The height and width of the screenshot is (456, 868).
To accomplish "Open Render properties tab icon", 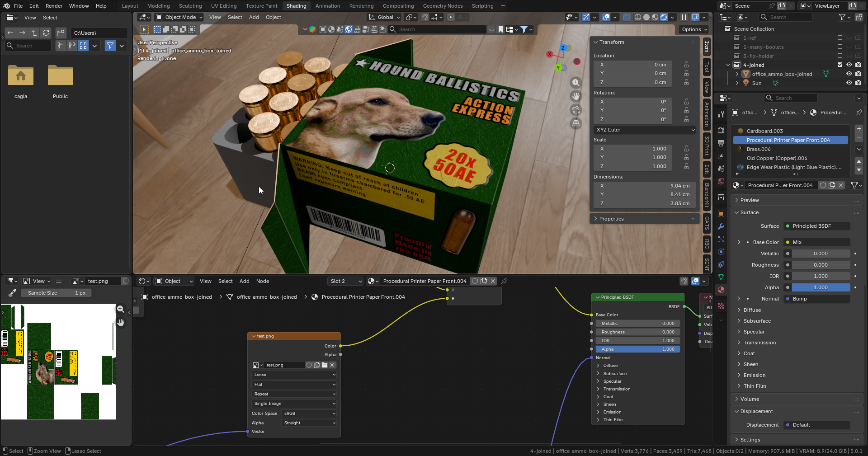I will pos(721,131).
